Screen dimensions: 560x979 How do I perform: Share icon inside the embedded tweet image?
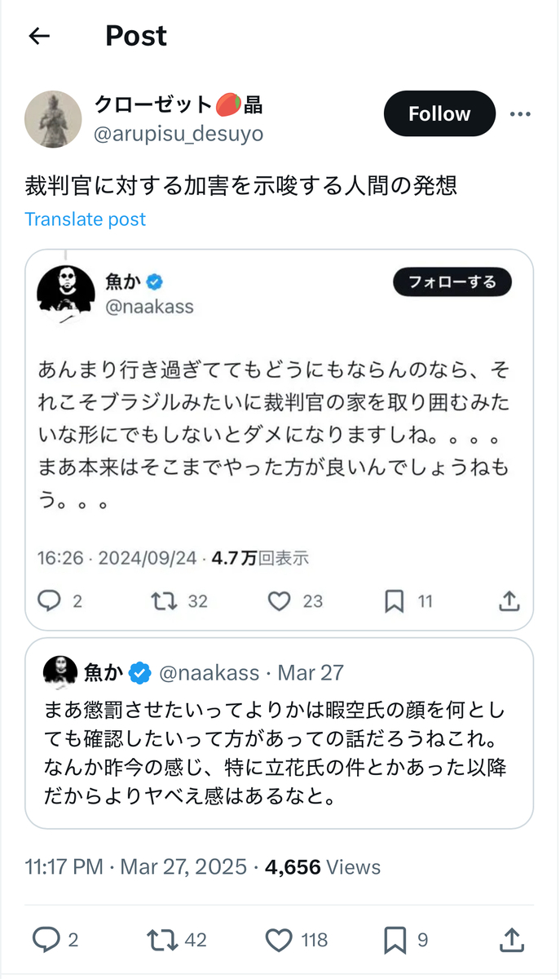coord(509,601)
